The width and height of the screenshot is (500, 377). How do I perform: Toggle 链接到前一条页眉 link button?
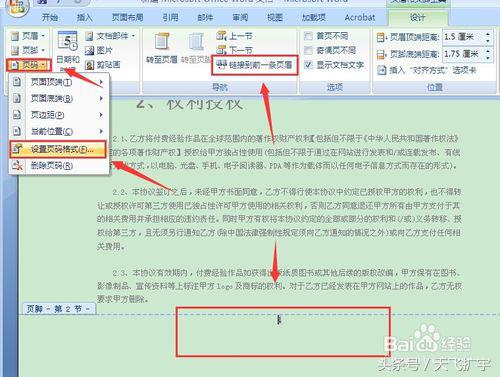(x=254, y=65)
